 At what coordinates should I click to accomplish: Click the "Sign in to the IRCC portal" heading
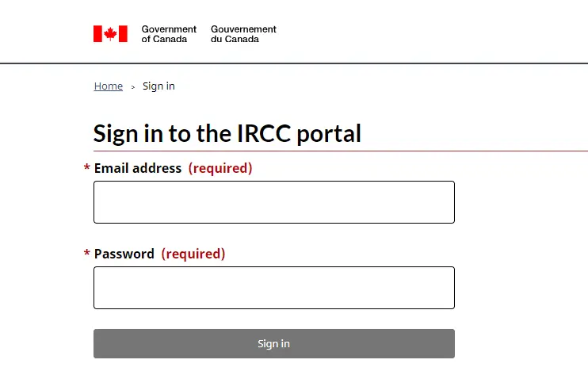[227, 133]
